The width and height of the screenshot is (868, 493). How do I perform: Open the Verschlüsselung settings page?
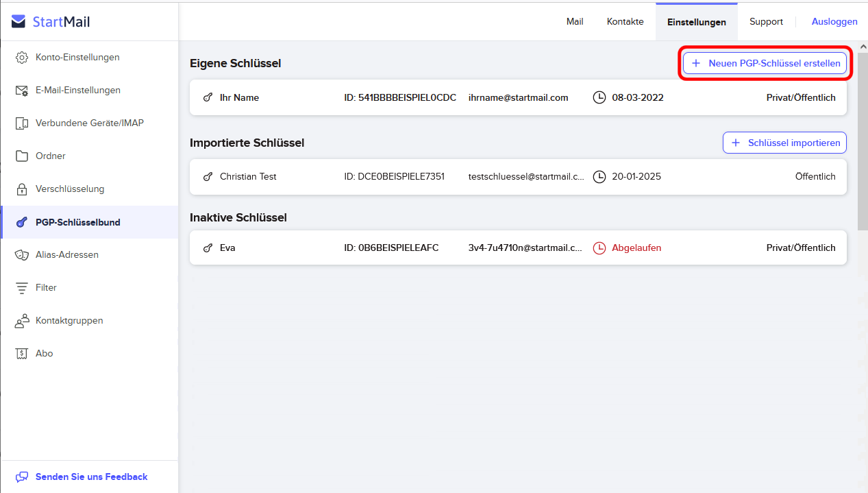(x=90, y=189)
